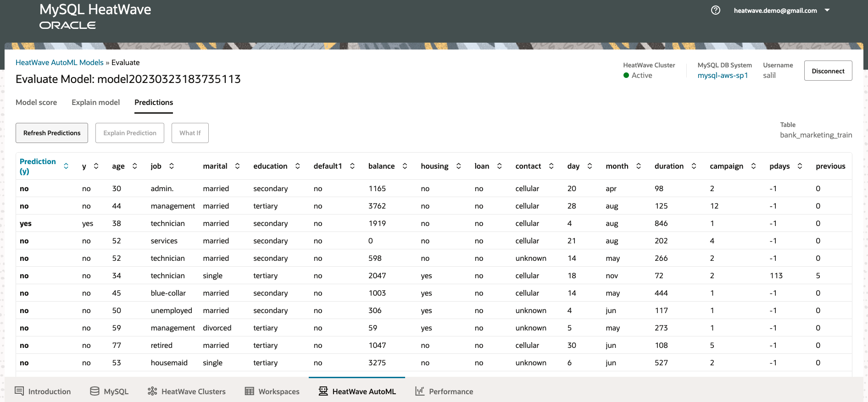Viewport: 868px width, 402px height.
Task: Open the help question mark icon
Action: tap(716, 10)
